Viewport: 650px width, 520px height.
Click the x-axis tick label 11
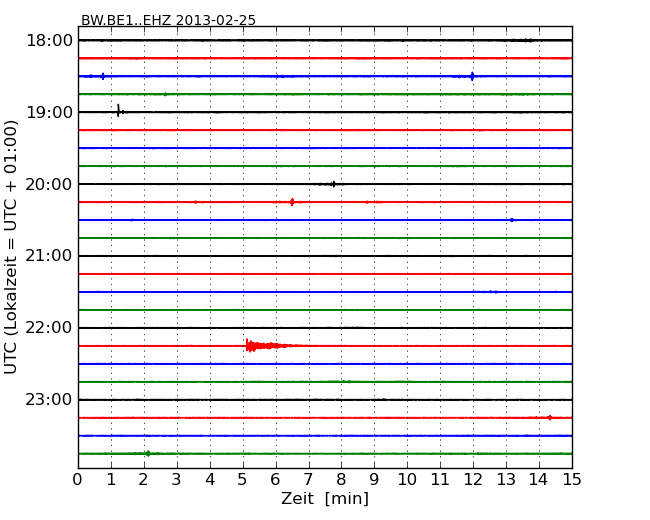pos(440,479)
